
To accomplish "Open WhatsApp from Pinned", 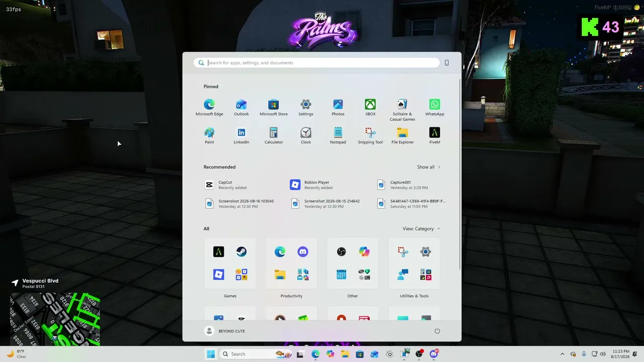I will pyautogui.click(x=435, y=108).
